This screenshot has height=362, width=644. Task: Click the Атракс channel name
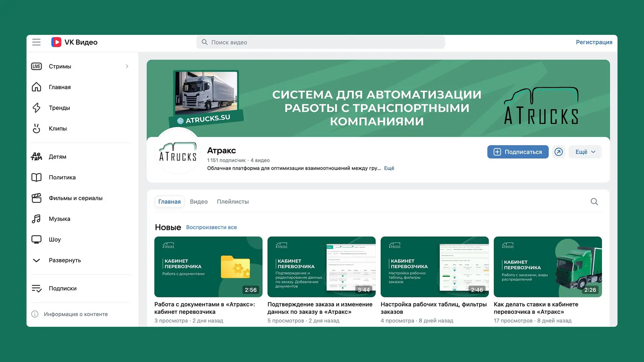pos(221,150)
